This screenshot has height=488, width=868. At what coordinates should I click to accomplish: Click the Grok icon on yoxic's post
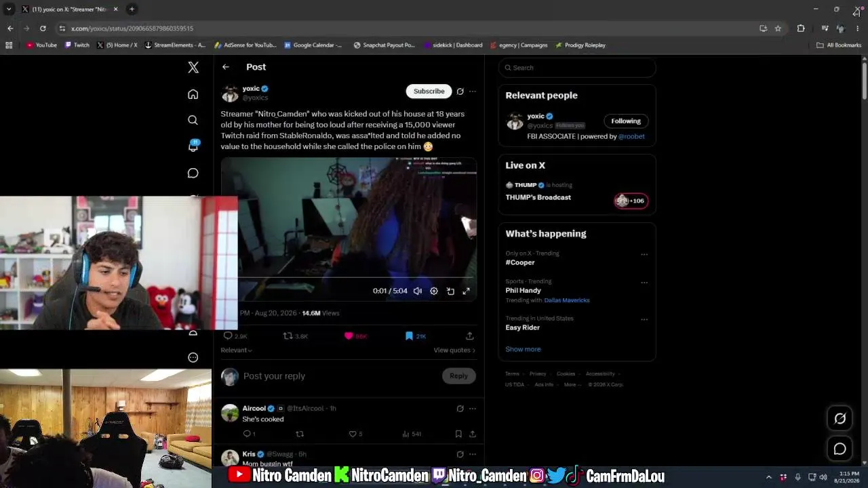pos(460,91)
